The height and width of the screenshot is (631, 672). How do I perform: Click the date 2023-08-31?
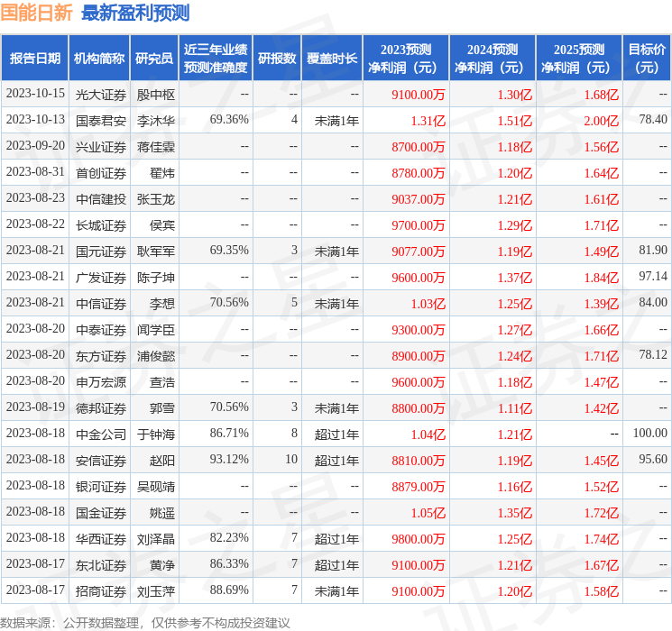click(35, 172)
